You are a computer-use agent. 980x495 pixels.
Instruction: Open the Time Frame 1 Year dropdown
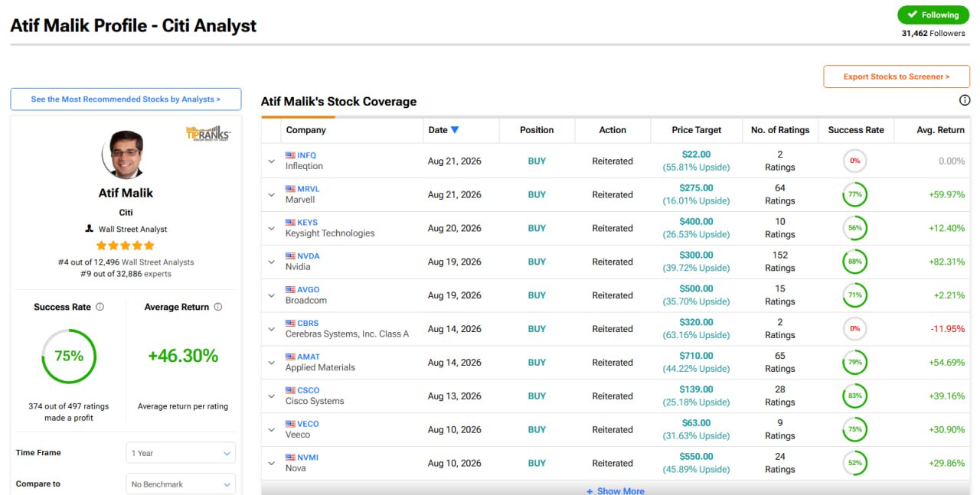[181, 453]
